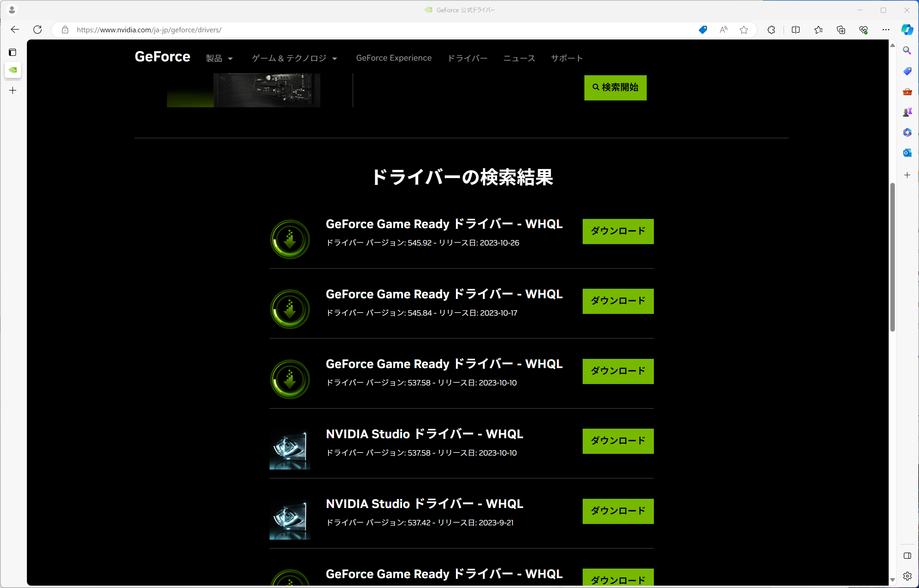Open browser Extensions puzzle icon
Image resolution: width=919 pixels, height=588 pixels.
click(x=771, y=30)
